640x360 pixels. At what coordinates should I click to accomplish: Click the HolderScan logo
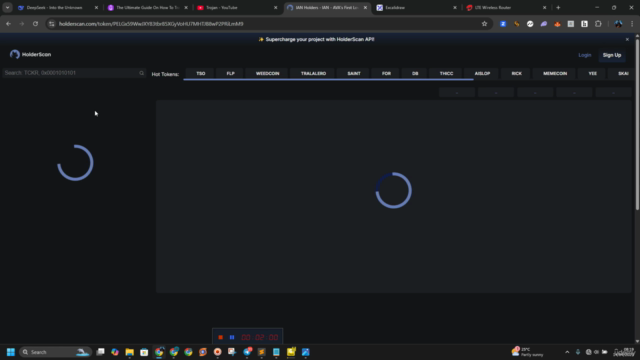31,54
